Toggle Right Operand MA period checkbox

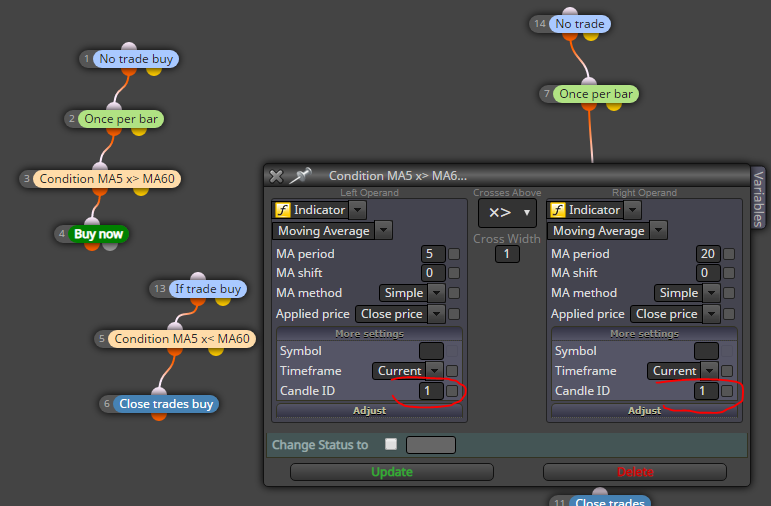729,254
